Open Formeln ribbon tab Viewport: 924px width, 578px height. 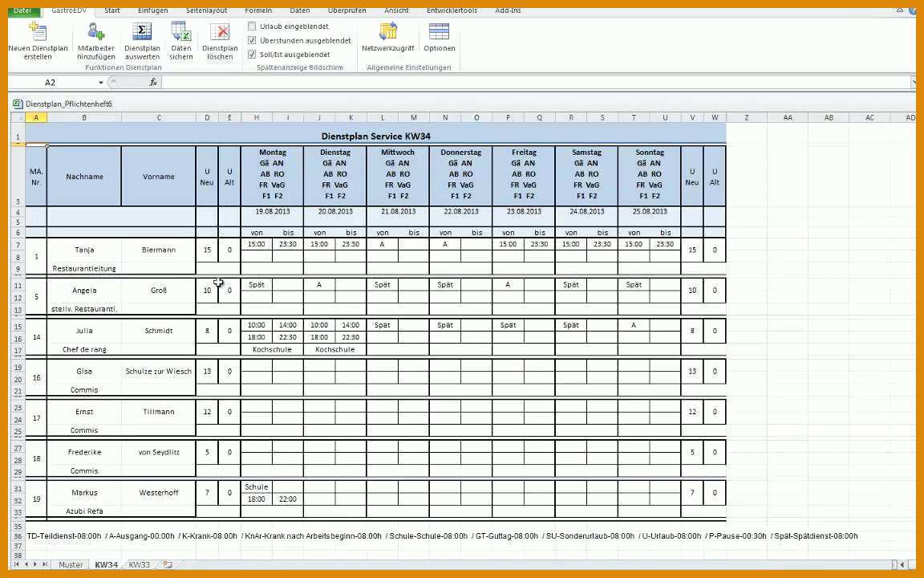pyautogui.click(x=258, y=10)
